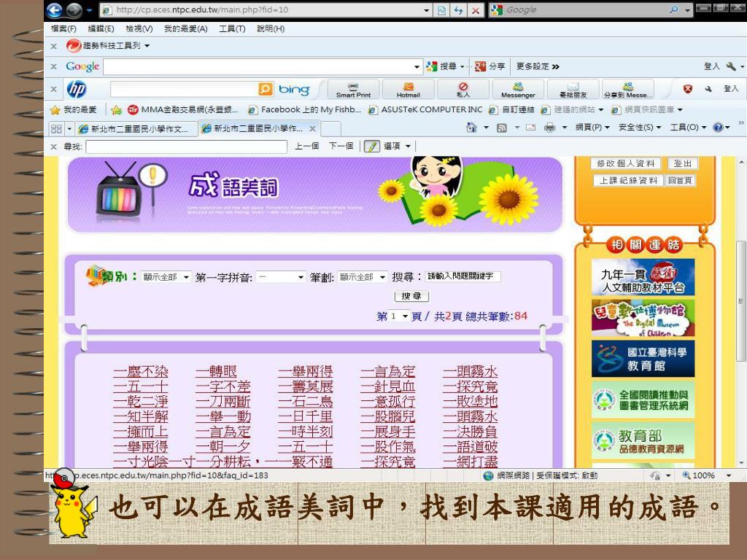Click 修改個人資料 button
The height and width of the screenshot is (560, 747).
click(625, 164)
